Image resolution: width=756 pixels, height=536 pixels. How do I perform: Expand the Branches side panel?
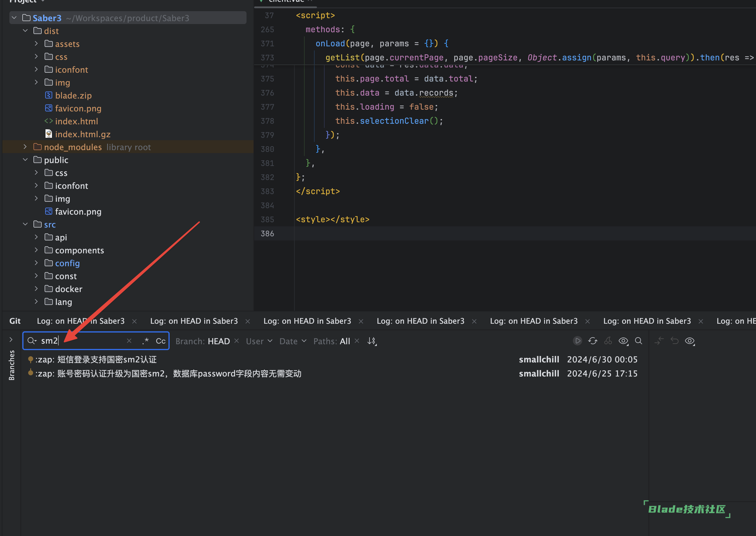(x=11, y=339)
